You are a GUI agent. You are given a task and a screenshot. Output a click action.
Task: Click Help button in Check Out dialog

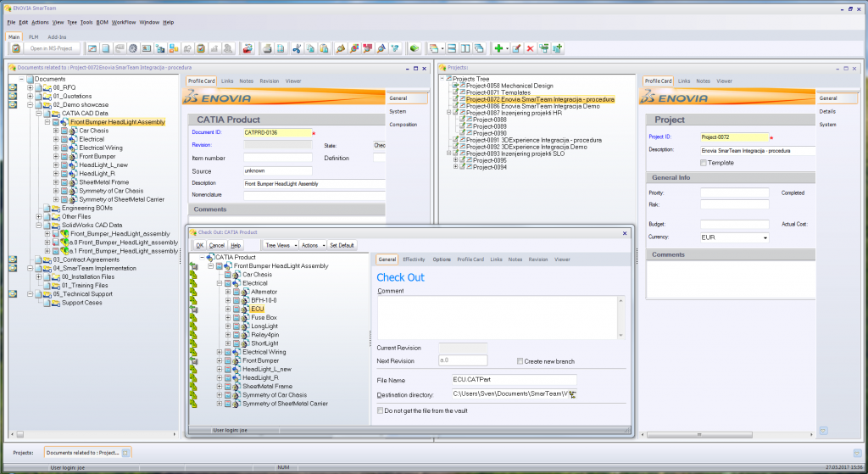pyautogui.click(x=236, y=245)
